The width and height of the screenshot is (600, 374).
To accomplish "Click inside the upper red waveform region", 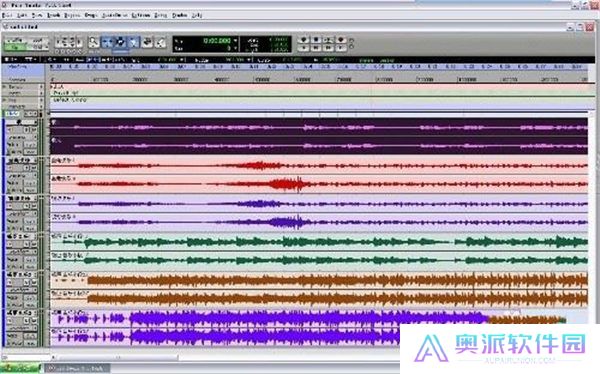I will [x=319, y=165].
